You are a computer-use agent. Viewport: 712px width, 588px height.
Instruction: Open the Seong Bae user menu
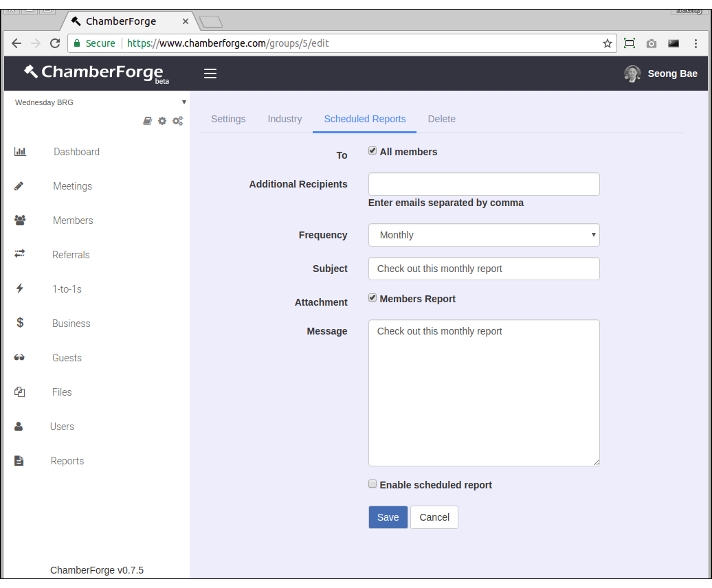click(x=660, y=73)
